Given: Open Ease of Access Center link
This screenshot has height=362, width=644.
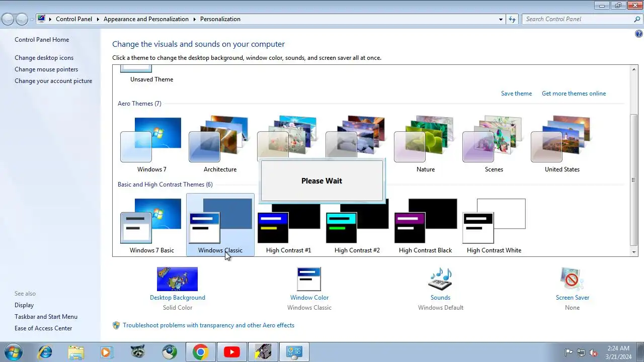Looking at the screenshot, I should click(x=43, y=328).
